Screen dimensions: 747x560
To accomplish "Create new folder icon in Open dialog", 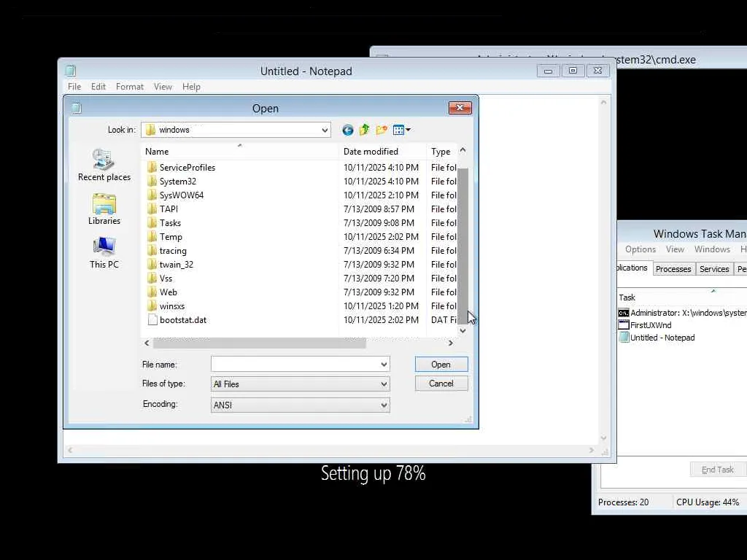I will tap(382, 130).
